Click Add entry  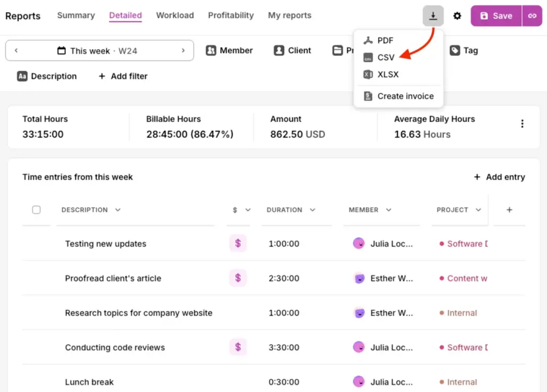(x=499, y=177)
